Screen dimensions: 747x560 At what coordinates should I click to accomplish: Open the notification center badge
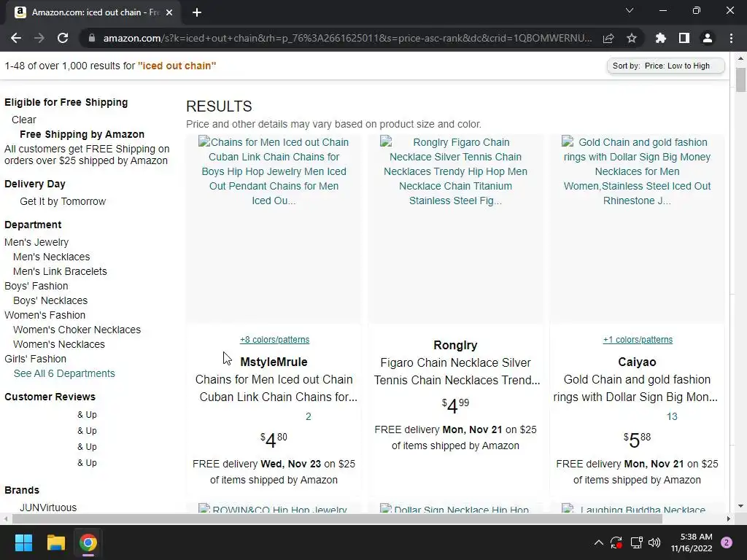(727, 542)
